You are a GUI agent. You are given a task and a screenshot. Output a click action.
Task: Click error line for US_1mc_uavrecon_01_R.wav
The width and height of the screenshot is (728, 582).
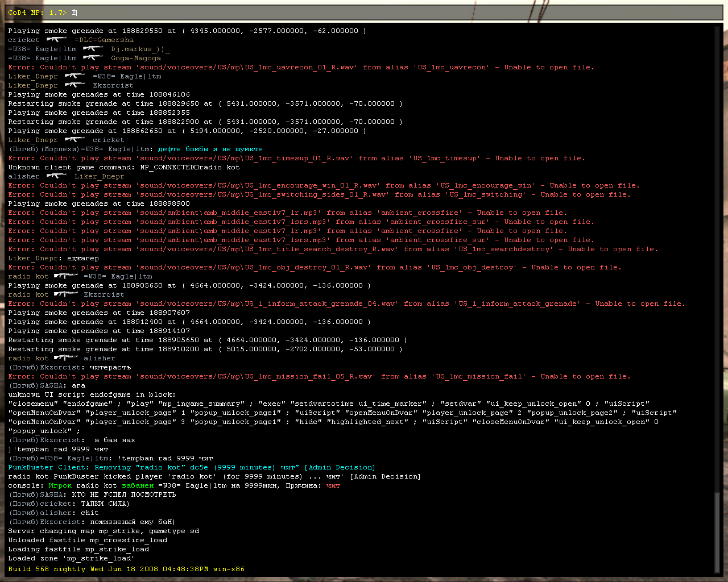pos(301,67)
